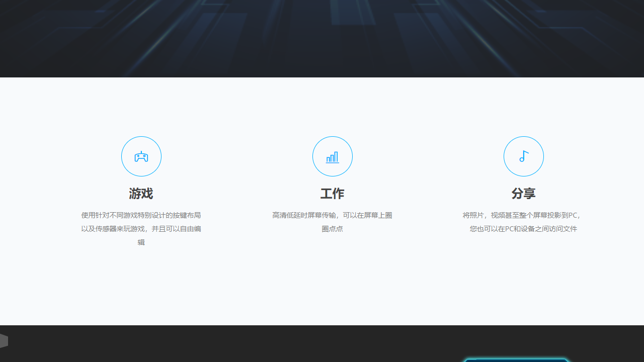The height and width of the screenshot is (362, 644).
Task: Click the dark footer section
Action: [322, 344]
